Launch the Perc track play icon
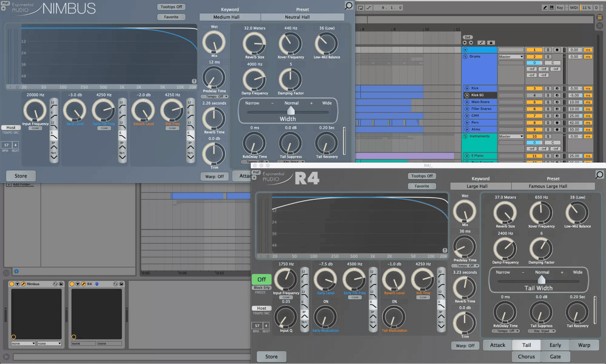The image size is (606, 364). 467,123
